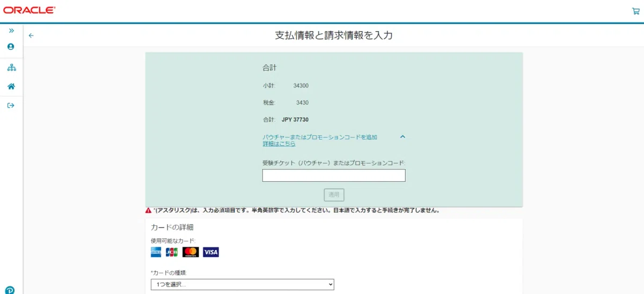Click the American Express card logo

pyautogui.click(x=156, y=252)
